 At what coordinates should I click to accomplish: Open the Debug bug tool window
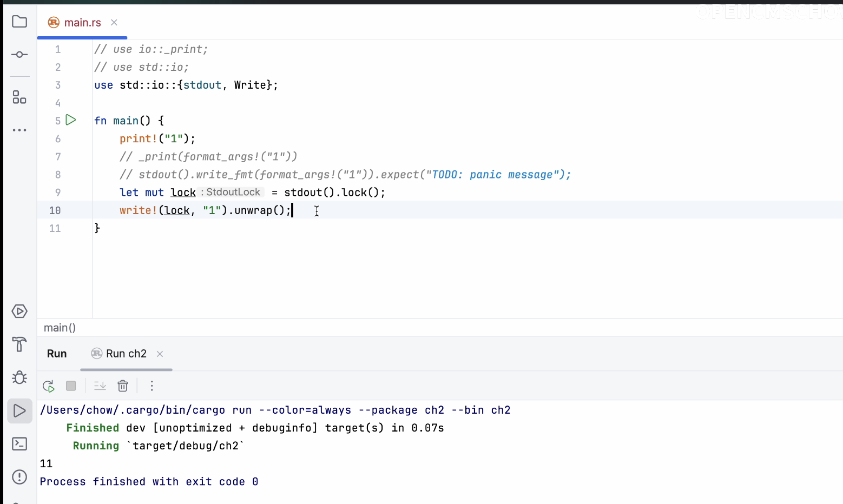click(19, 377)
